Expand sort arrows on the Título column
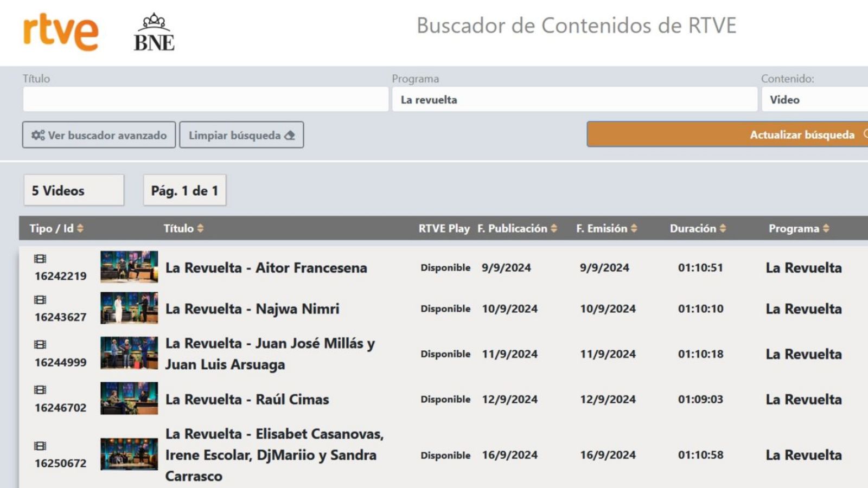 200,228
